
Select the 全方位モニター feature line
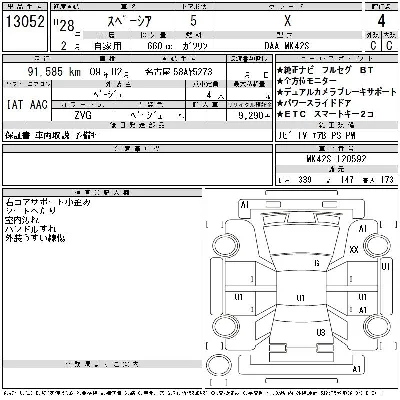pyautogui.click(x=307, y=81)
